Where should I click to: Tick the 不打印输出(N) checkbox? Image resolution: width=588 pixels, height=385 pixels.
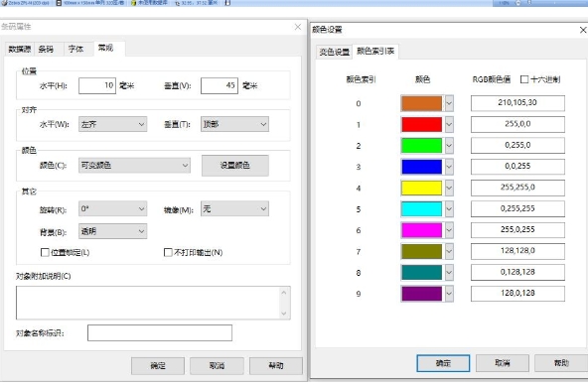pyautogui.click(x=168, y=252)
